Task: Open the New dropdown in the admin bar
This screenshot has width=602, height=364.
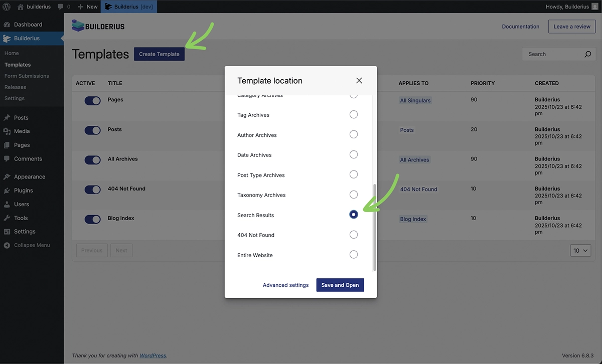Action: pyautogui.click(x=87, y=7)
